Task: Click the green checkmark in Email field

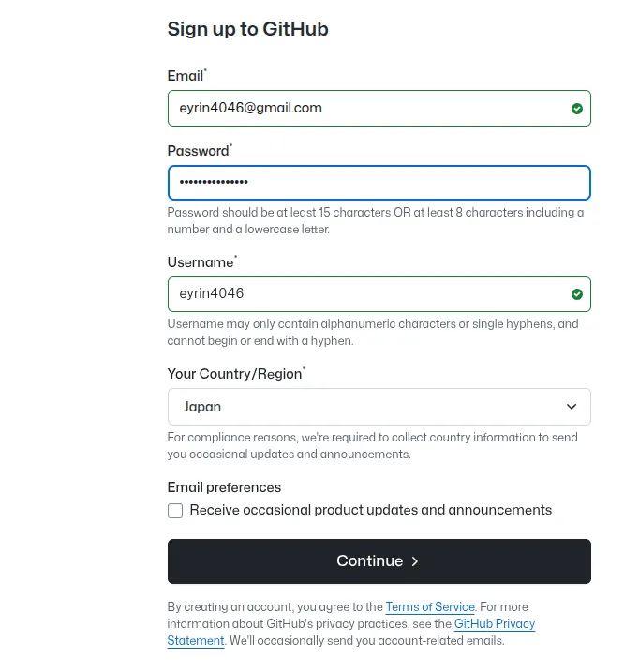Action: point(577,109)
